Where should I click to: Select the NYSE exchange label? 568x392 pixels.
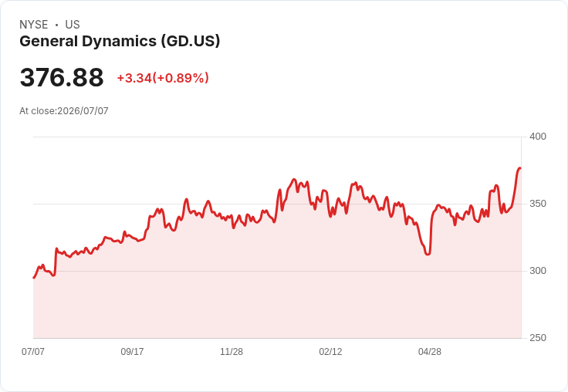tap(34, 25)
